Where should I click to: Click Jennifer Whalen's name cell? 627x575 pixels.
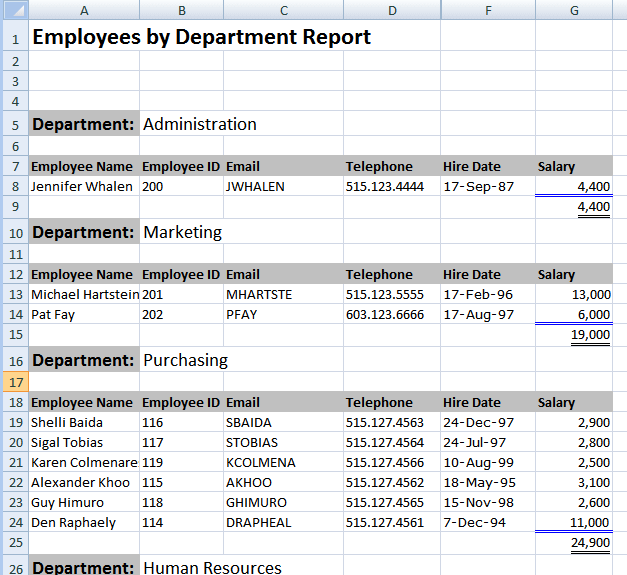pos(81,187)
